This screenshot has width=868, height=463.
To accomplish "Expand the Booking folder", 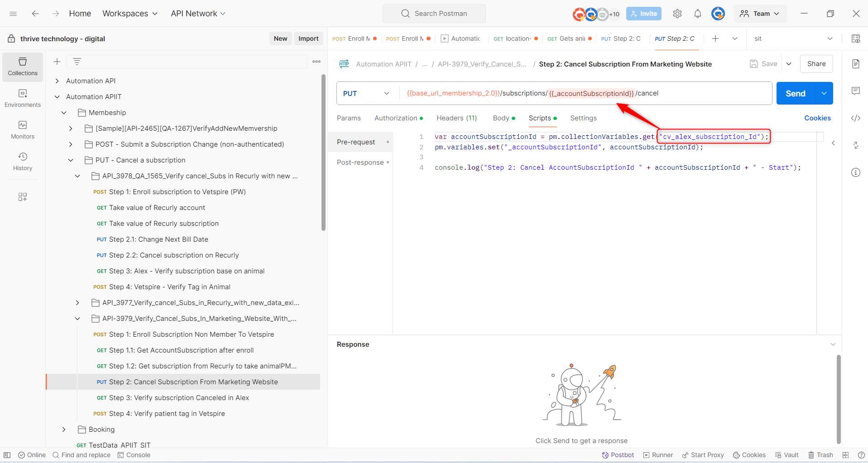I will [64, 430].
